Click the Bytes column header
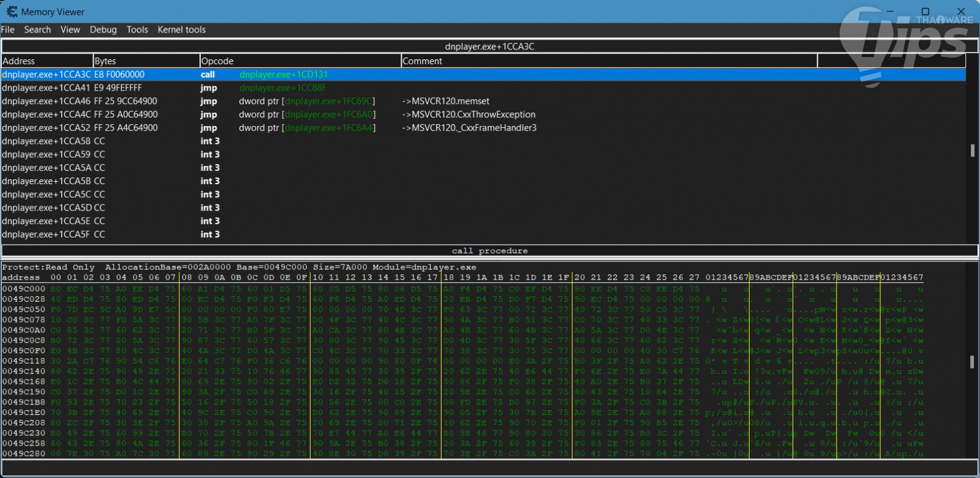This screenshot has height=478, width=980. point(146,61)
